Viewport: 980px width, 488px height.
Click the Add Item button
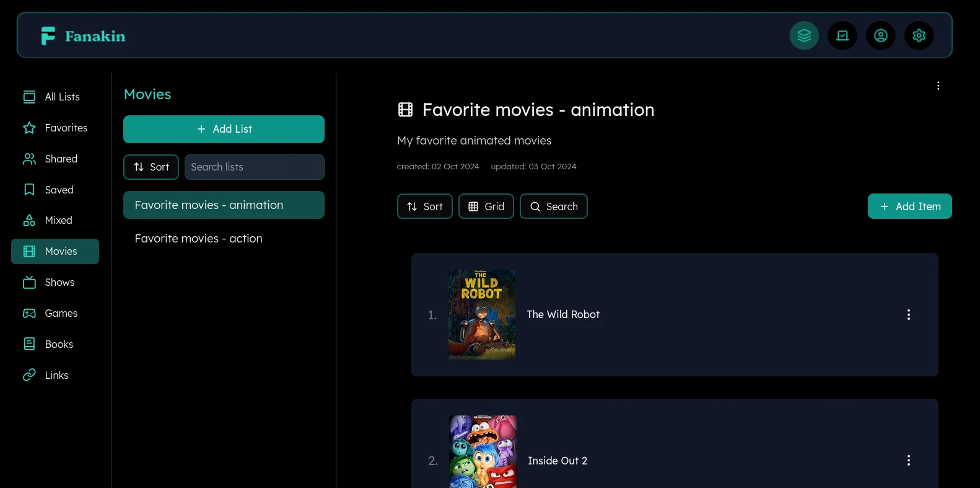(x=910, y=206)
